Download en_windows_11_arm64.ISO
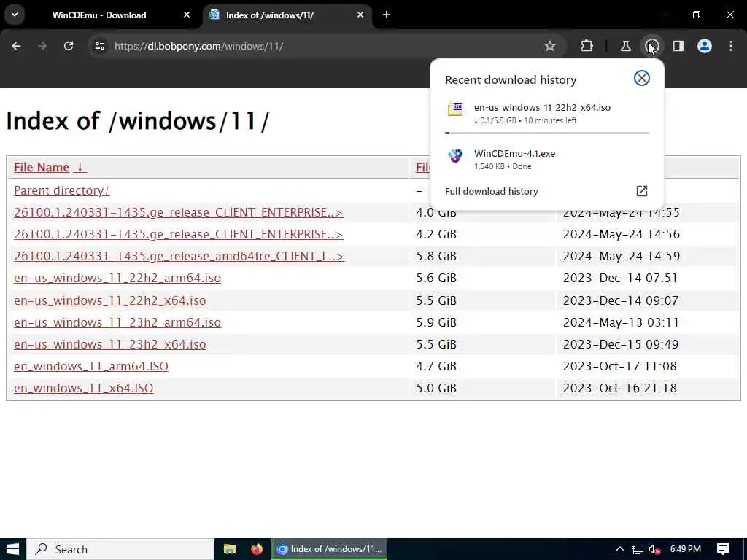Screen dimensions: 747x560 pyautogui.click(x=91, y=366)
